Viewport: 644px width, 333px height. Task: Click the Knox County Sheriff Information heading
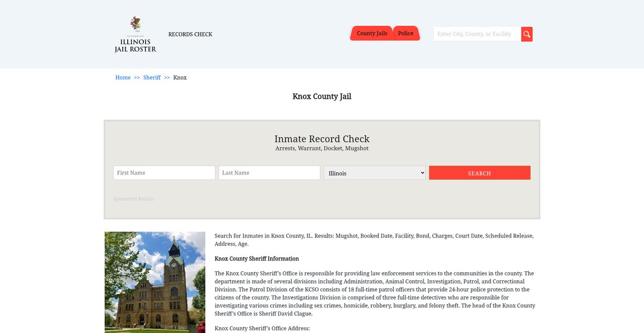click(257, 259)
